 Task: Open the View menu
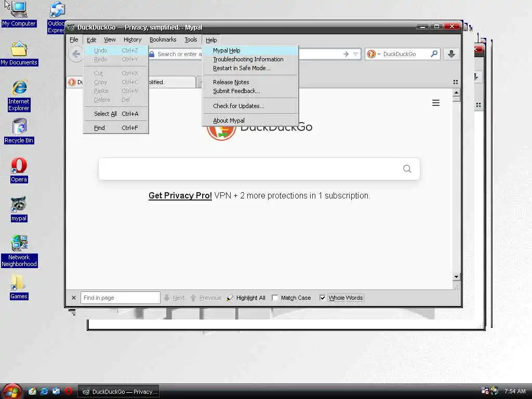[110, 39]
